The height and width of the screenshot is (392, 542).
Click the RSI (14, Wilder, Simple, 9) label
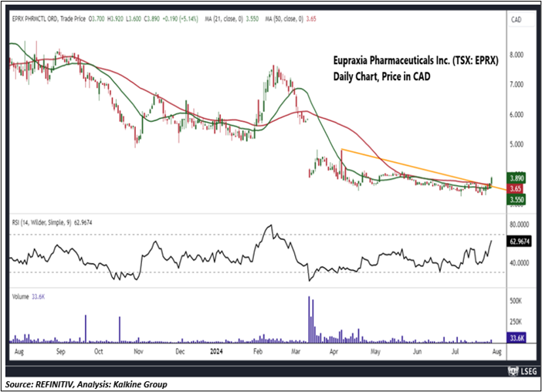click(x=42, y=223)
